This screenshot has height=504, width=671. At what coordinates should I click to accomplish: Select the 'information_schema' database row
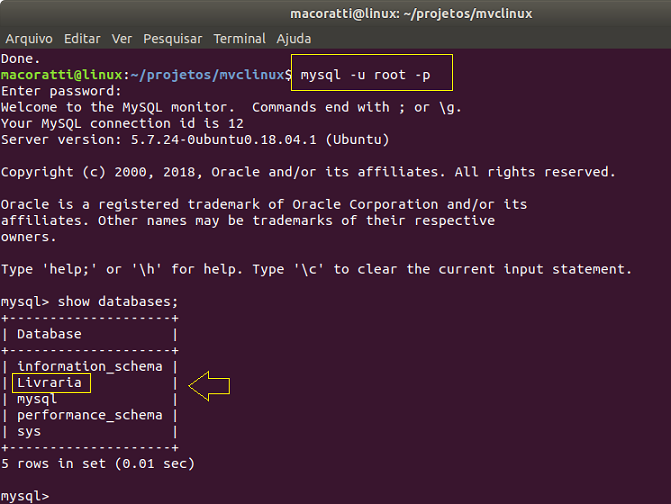coord(90,367)
